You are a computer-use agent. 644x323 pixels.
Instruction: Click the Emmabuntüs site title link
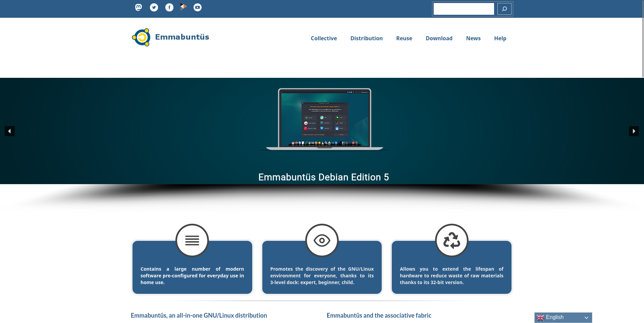point(182,37)
